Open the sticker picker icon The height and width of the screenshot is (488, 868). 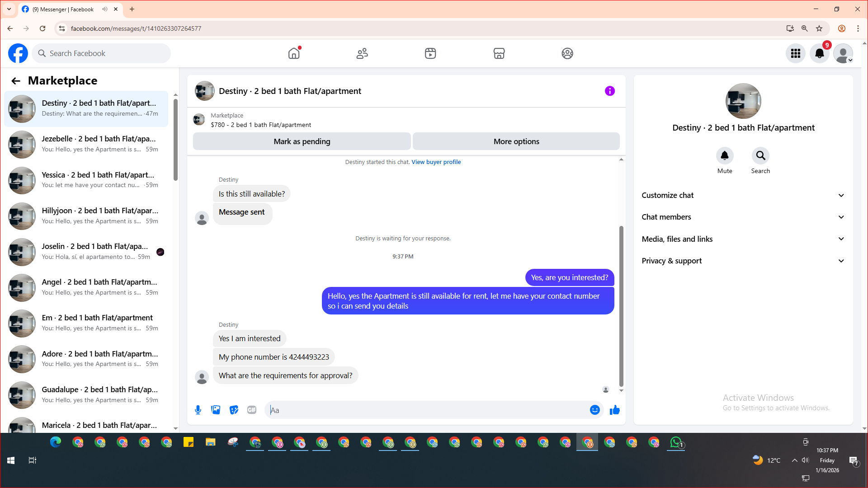[x=234, y=410]
